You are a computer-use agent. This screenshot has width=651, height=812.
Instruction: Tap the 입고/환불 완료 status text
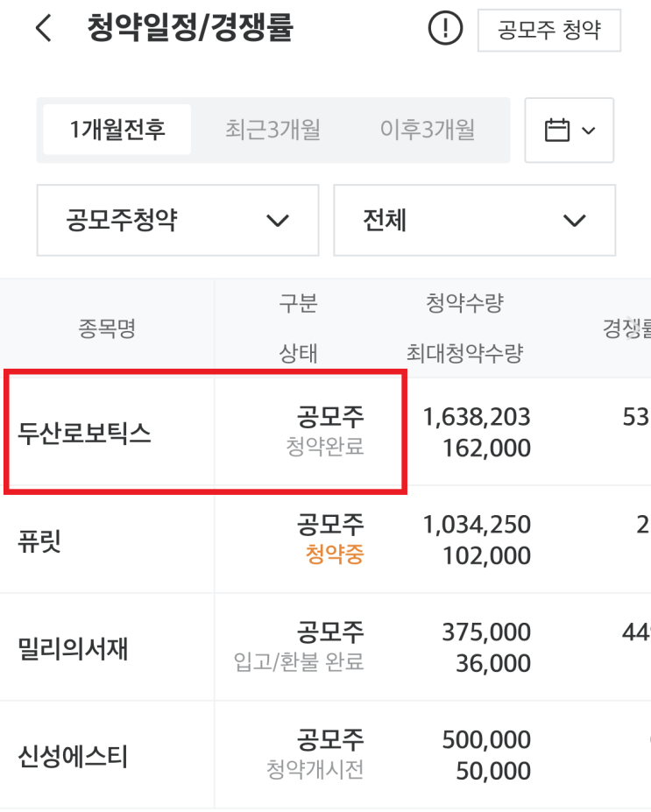tap(300, 662)
